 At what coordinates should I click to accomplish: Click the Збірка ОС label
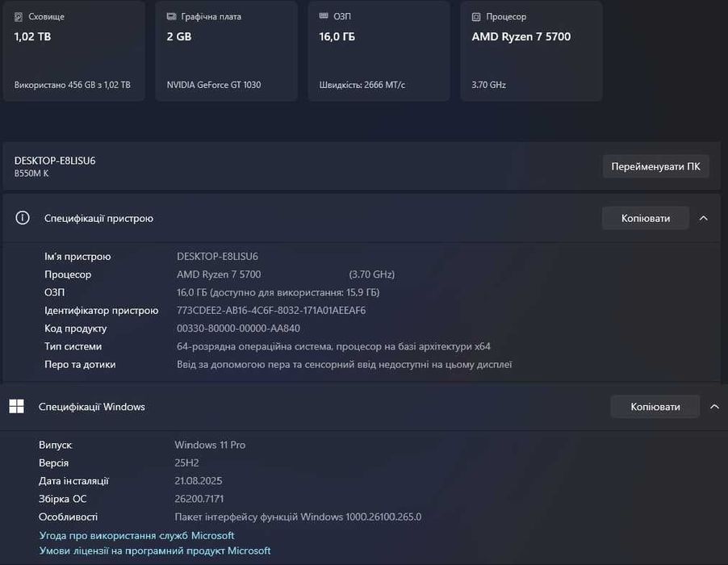coord(63,499)
